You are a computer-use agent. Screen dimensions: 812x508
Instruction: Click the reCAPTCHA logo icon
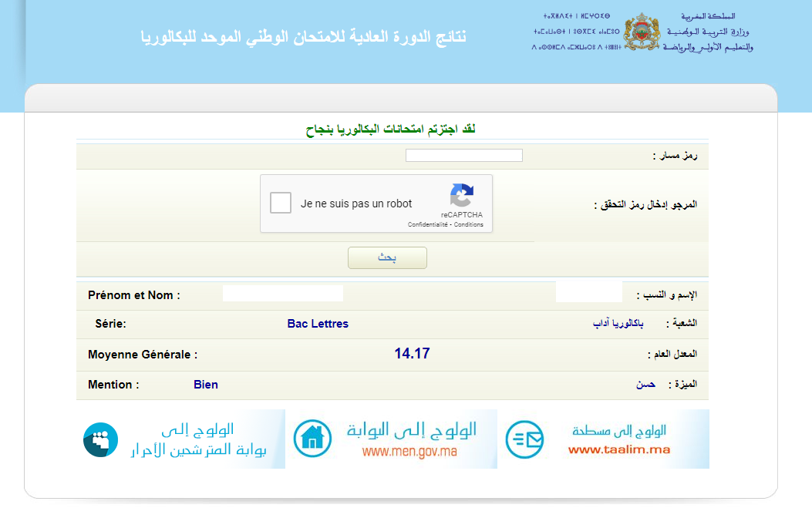[462, 193]
